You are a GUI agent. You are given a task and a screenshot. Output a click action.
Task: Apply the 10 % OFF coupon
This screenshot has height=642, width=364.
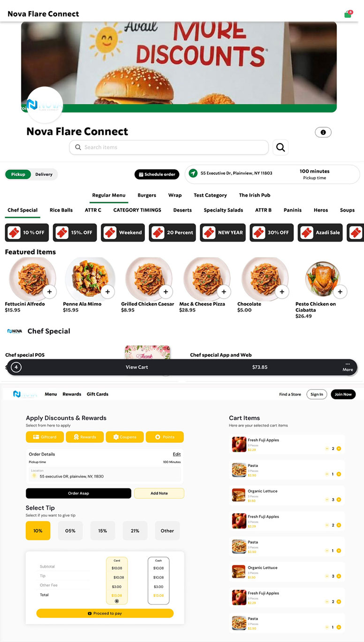27,232
